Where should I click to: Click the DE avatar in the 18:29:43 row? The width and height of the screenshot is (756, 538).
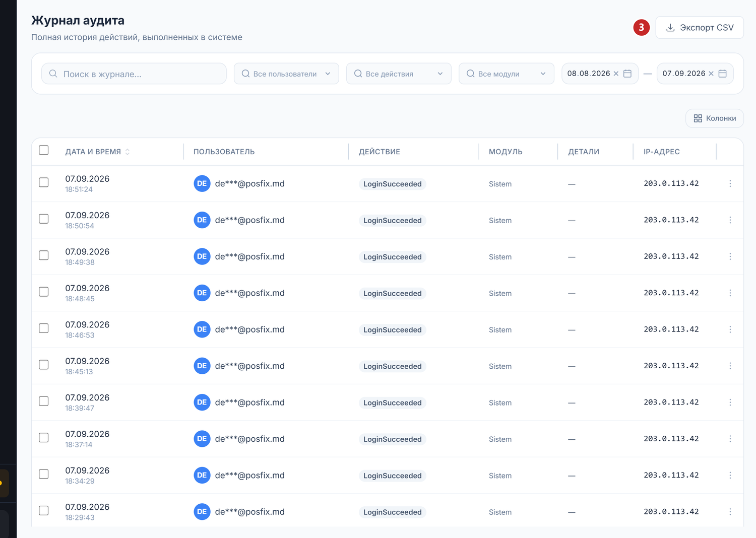(202, 512)
